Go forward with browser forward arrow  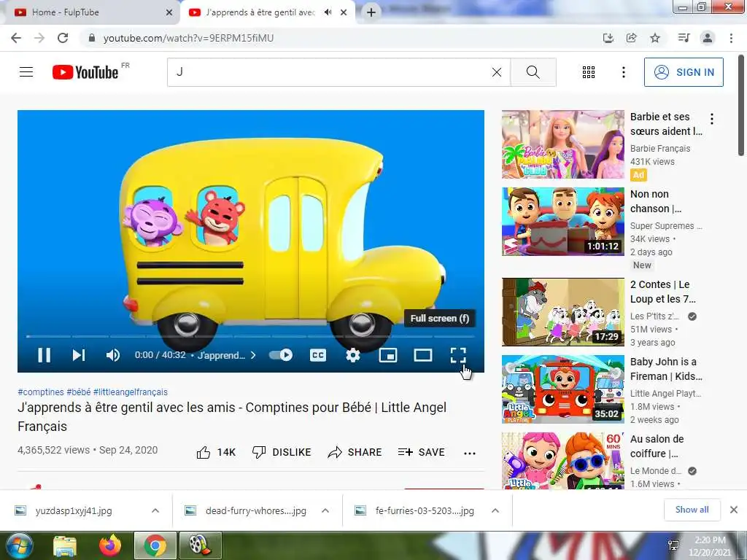[x=39, y=38]
